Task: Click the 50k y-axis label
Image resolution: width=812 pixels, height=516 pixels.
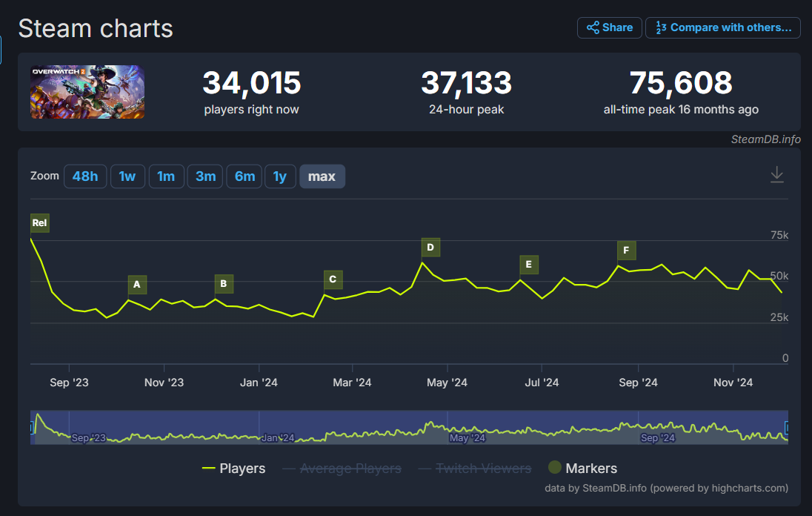Action: (779, 276)
